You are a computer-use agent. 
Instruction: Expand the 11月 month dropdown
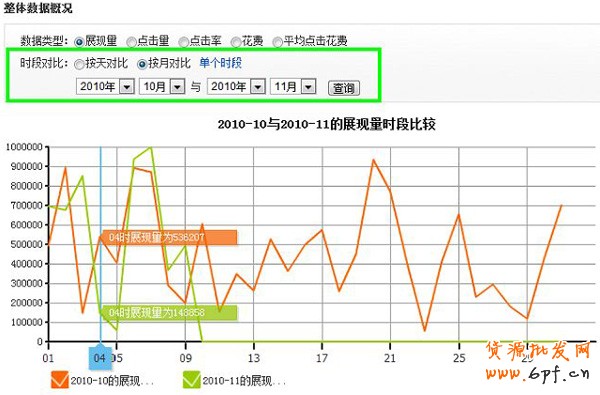[293, 87]
